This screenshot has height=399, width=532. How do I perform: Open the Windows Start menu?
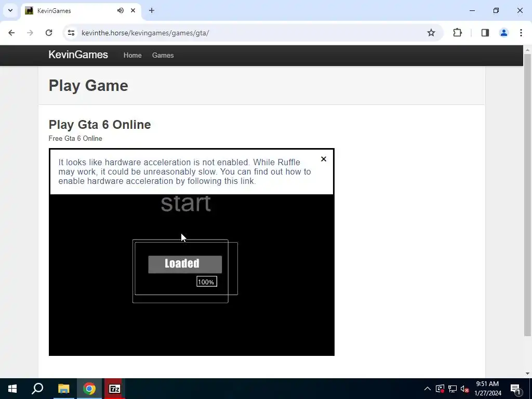coord(12,389)
